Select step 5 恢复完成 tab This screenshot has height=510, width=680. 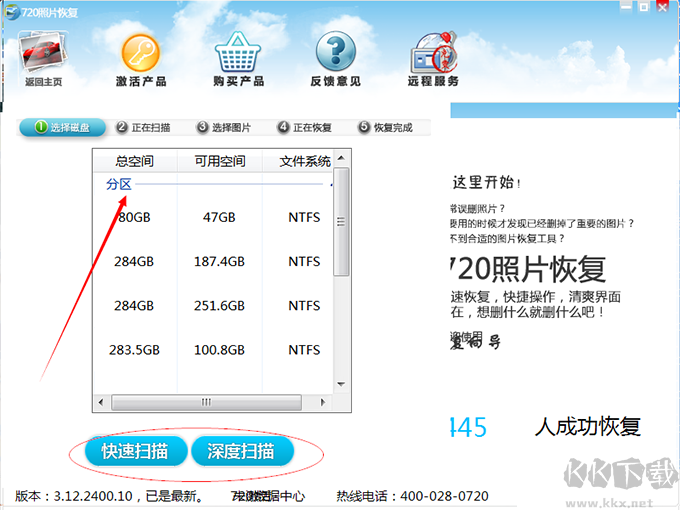[385, 128]
